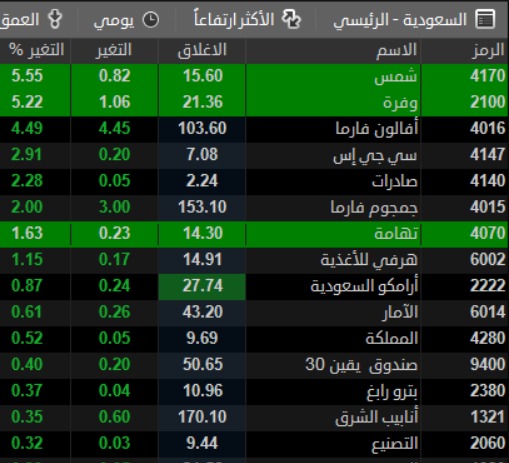Select the تهامة highlighted row name
Screen dimensions: 509x463
click(396, 233)
